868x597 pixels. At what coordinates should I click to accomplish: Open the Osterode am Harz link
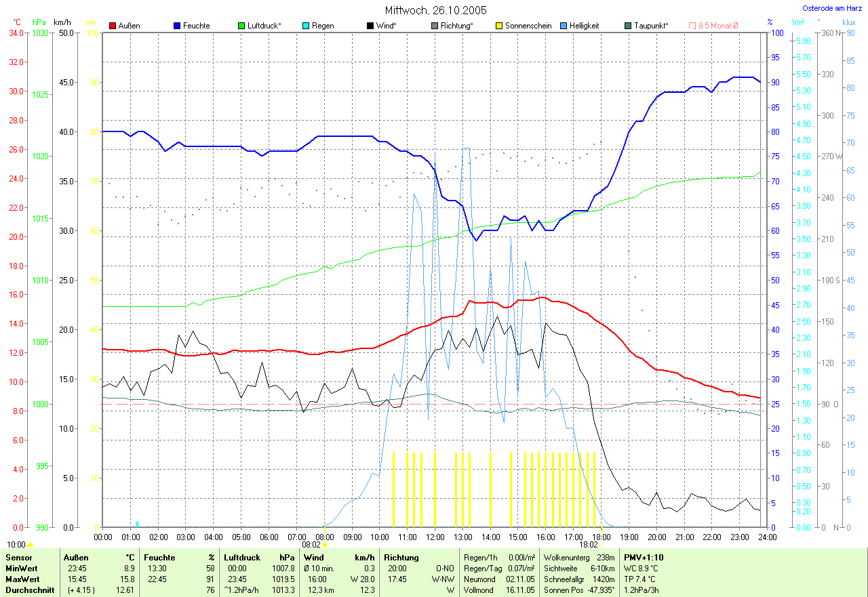point(832,8)
